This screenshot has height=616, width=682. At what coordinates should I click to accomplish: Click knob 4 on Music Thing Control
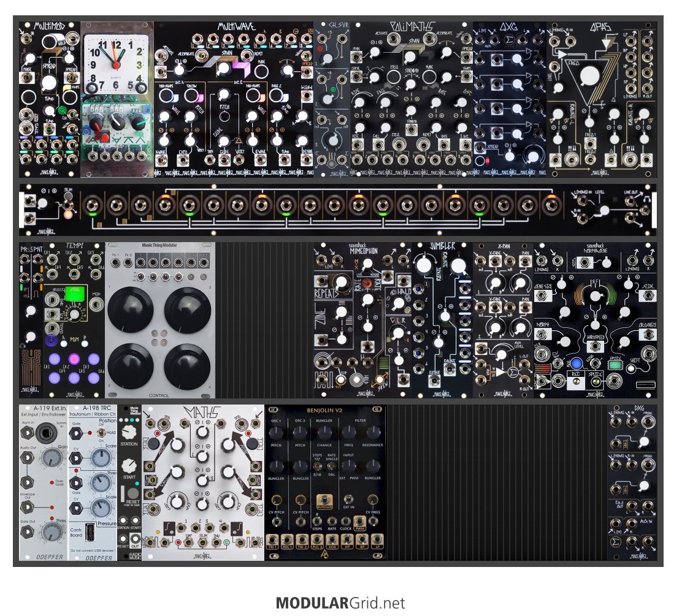[188, 367]
